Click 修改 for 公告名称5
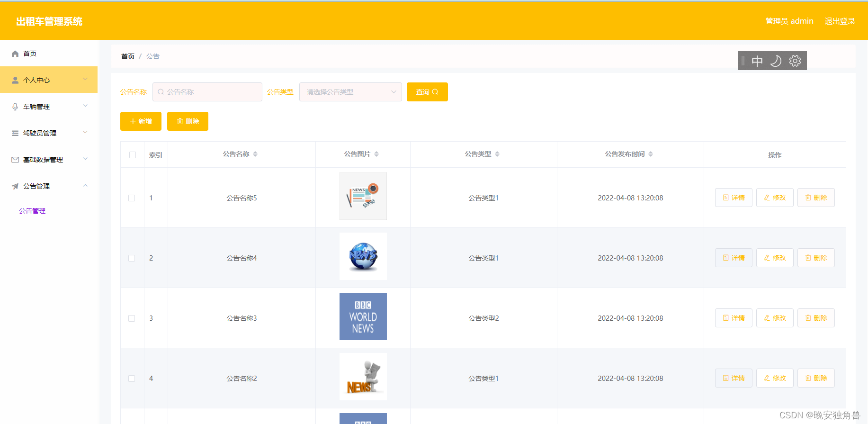868x424 pixels. pyautogui.click(x=775, y=198)
